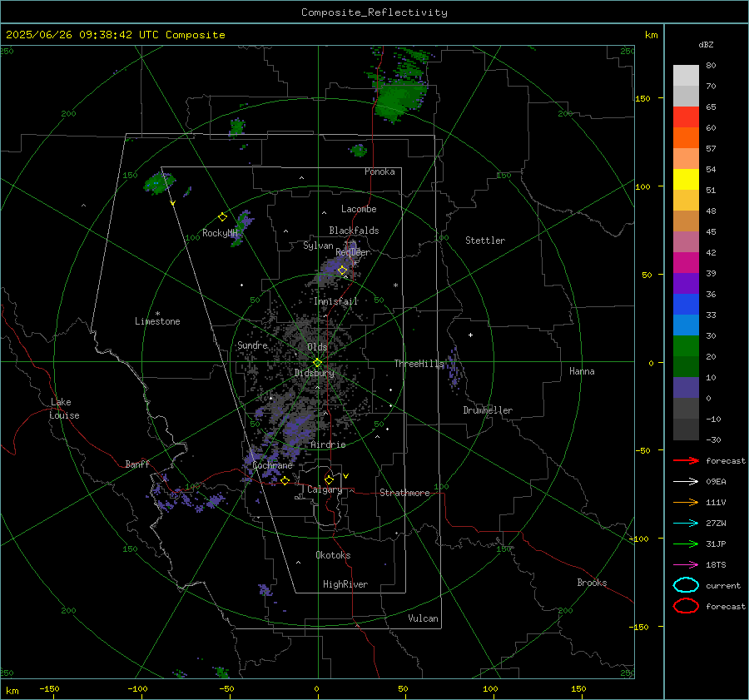Click the red 'forecast' ellipse legend icon
Image resolution: width=749 pixels, height=700 pixels.
pos(686,606)
